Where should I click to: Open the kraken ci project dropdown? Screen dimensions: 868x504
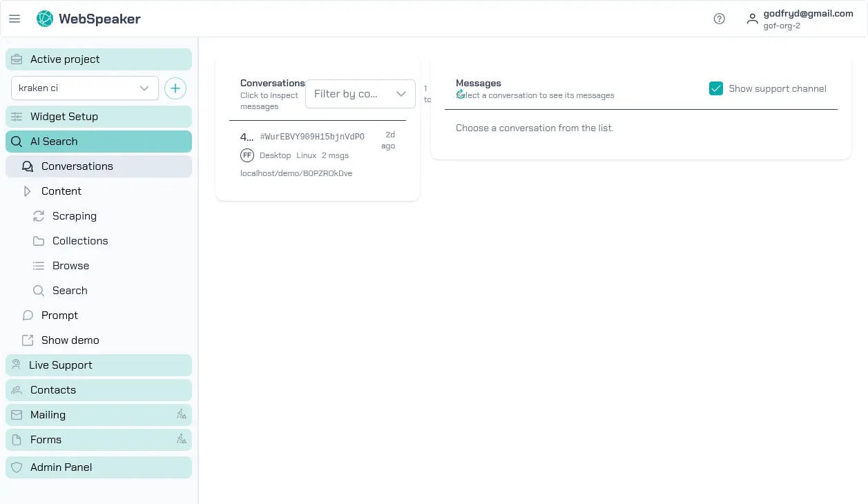(x=84, y=88)
